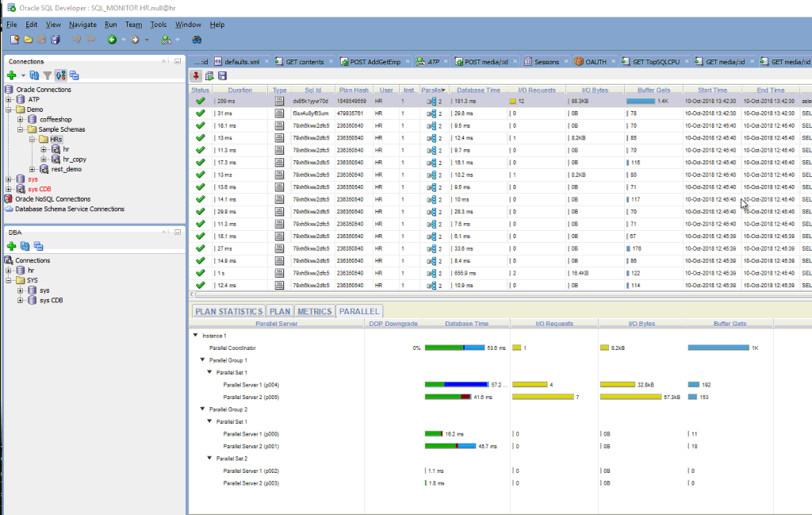Sort by the Duration column header
Viewport: 812px width, 515px height.
[x=239, y=90]
